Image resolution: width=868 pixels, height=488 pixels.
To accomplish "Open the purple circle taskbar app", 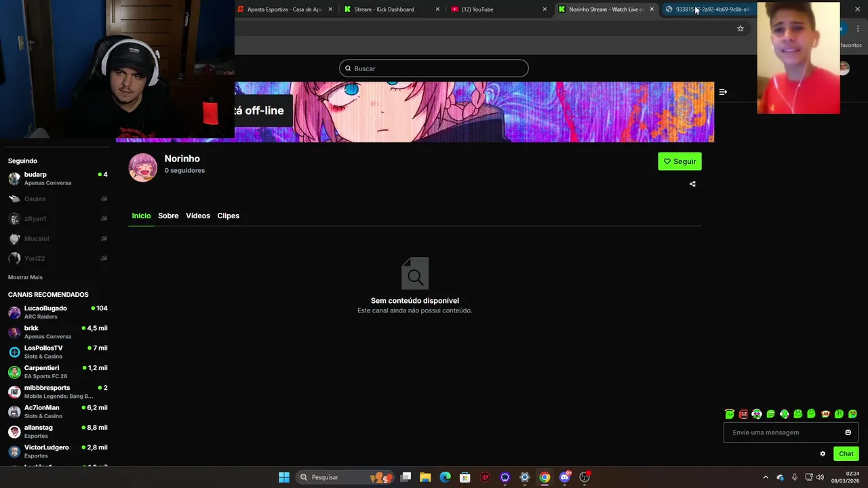I will pos(505,477).
